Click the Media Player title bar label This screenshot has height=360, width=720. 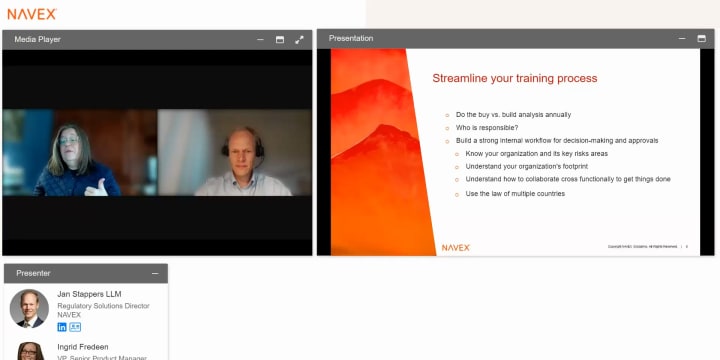38,39
